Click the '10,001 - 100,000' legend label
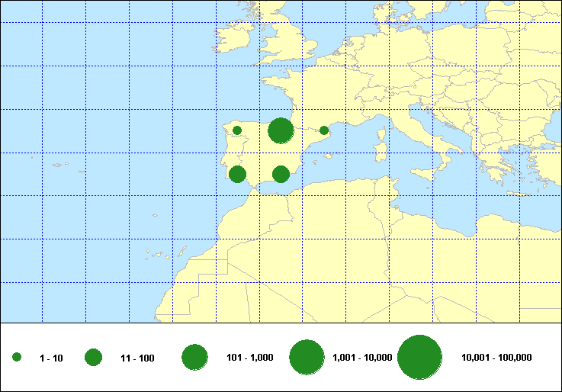 point(496,358)
